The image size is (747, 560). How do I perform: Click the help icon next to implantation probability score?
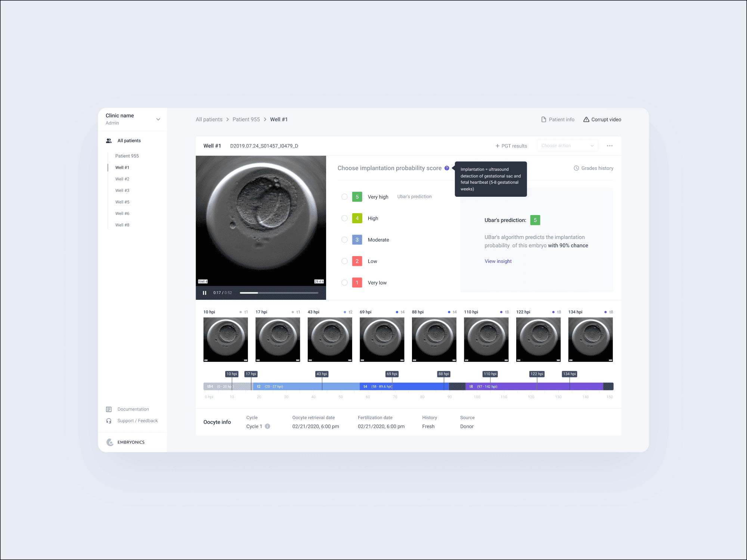coord(447,168)
